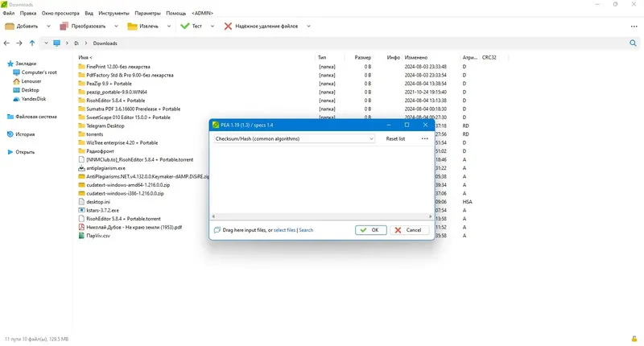The width and height of the screenshot is (644, 346).
Task: Expand the Извлечь dropdown arrow
Action: click(x=169, y=27)
